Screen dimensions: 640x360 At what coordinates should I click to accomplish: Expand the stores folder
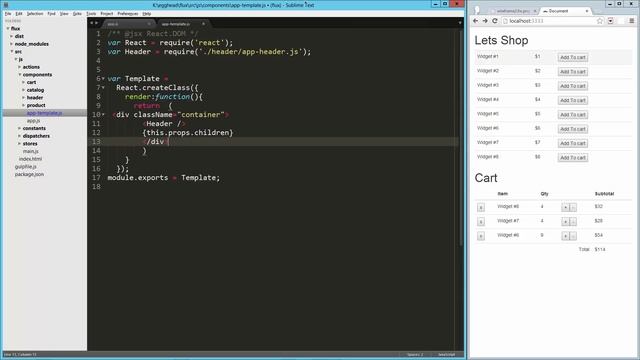tap(19, 144)
